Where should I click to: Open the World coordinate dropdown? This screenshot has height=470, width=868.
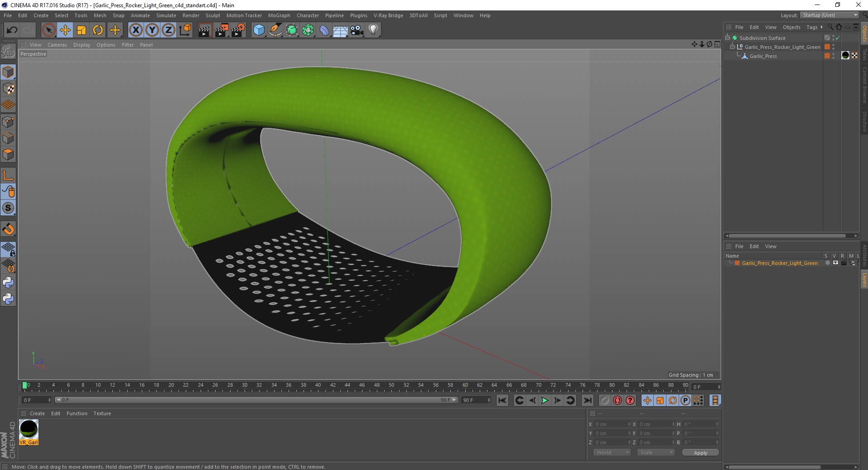(612, 452)
